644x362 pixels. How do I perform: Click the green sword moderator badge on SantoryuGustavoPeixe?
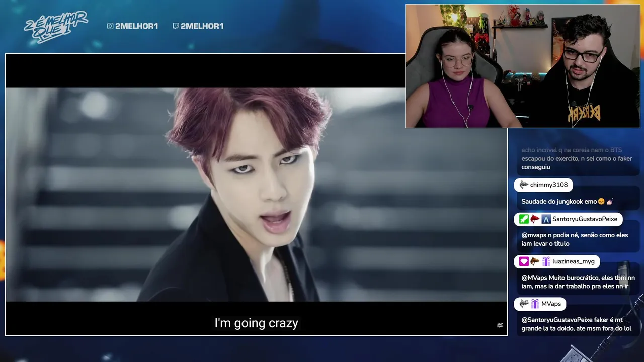point(524,219)
